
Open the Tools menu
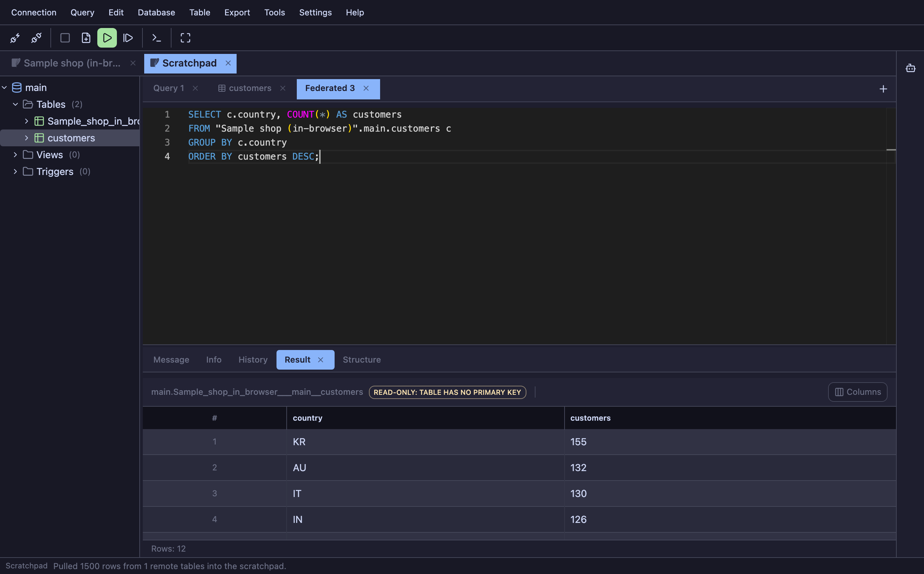pos(274,13)
